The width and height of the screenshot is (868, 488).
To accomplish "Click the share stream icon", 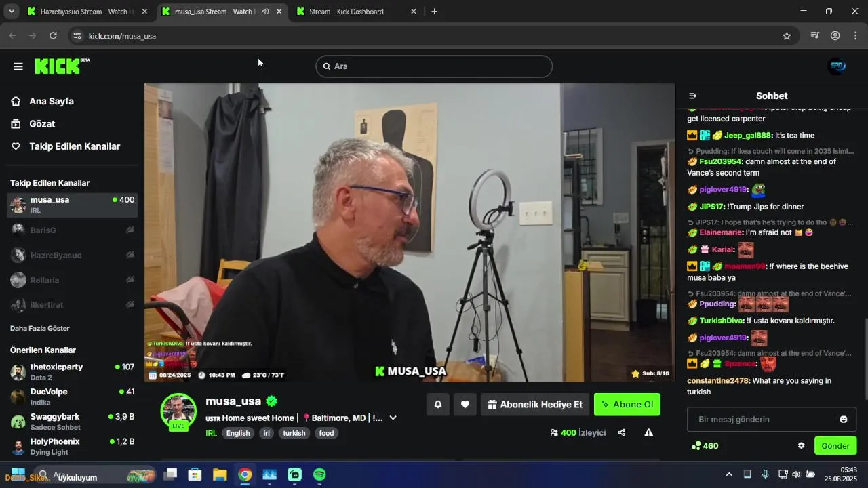I will coord(622,432).
